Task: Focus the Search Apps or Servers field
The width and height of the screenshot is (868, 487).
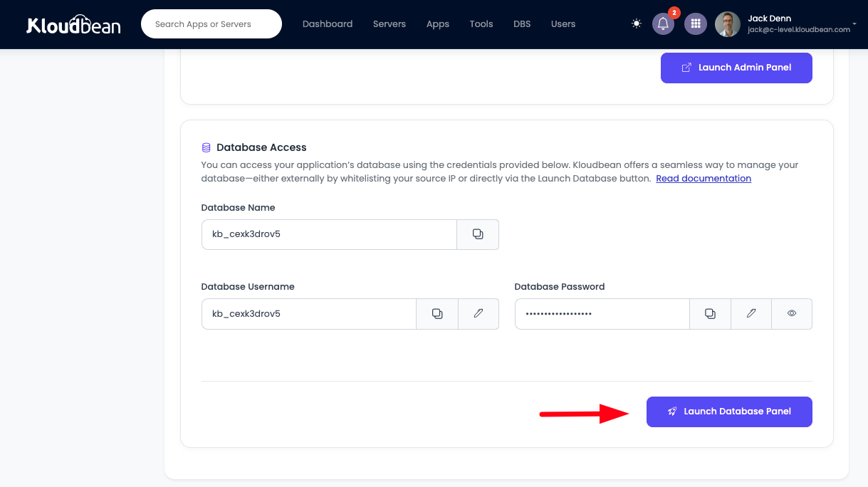Action: (x=211, y=24)
